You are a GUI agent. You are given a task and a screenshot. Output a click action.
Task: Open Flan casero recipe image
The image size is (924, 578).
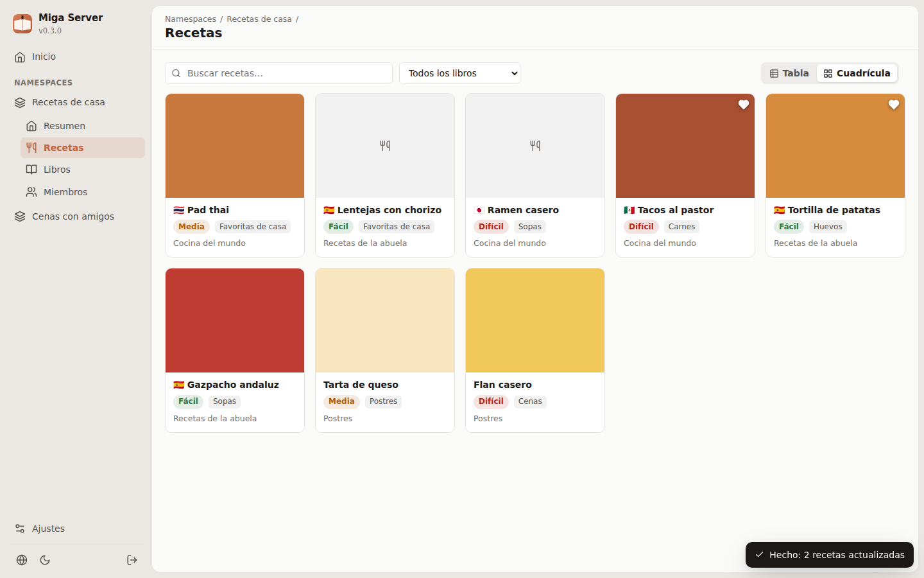click(x=535, y=320)
